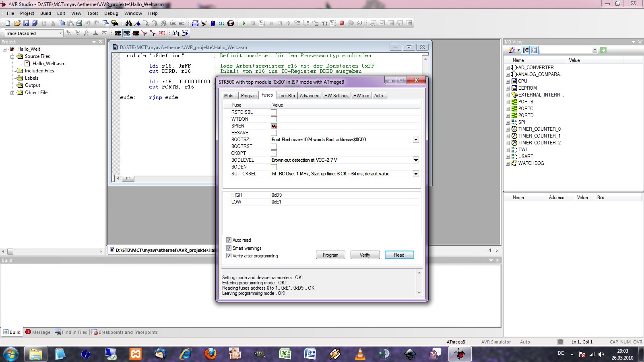Click the binoculars Find icon
The image size is (644, 362).
128,23
